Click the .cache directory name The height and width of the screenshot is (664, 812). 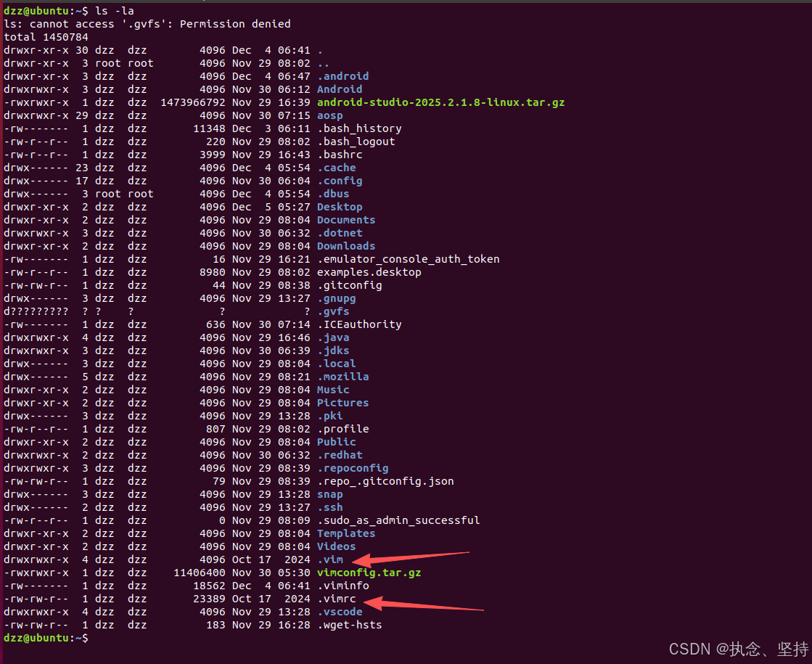tap(337, 168)
